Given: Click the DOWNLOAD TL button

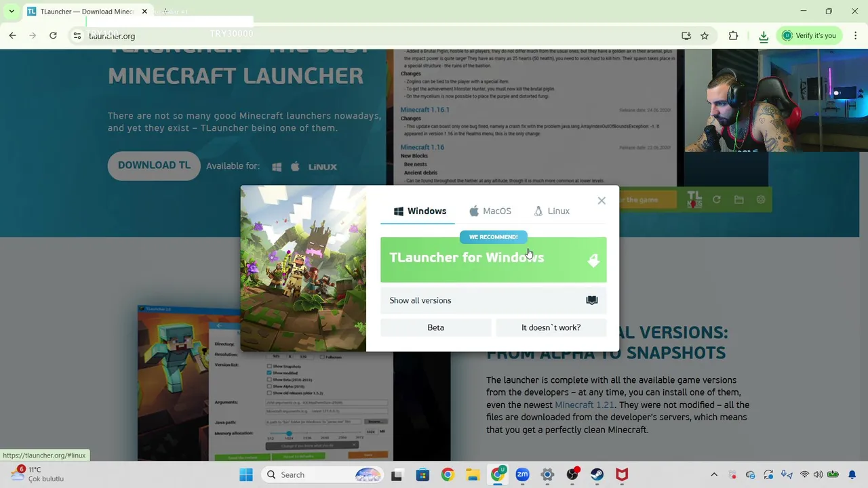Looking at the screenshot, I should [154, 165].
